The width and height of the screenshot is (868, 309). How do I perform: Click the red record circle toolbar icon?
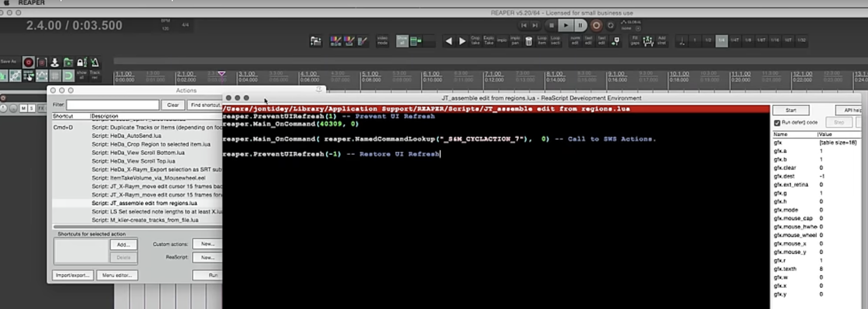coord(28,62)
